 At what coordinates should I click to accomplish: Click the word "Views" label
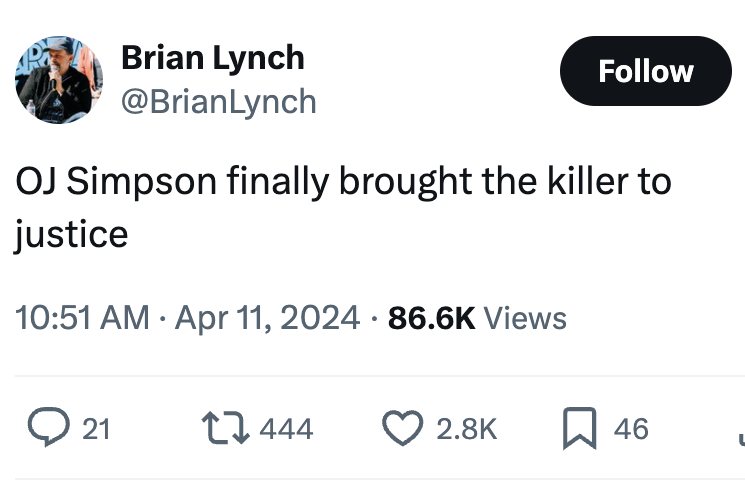tap(525, 318)
